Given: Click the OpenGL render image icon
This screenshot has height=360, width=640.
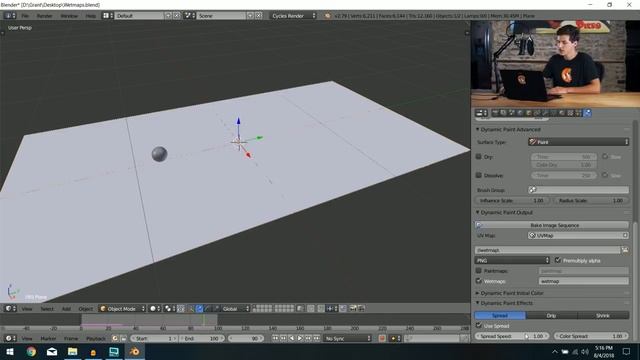Looking at the screenshot, I should click(x=353, y=309).
